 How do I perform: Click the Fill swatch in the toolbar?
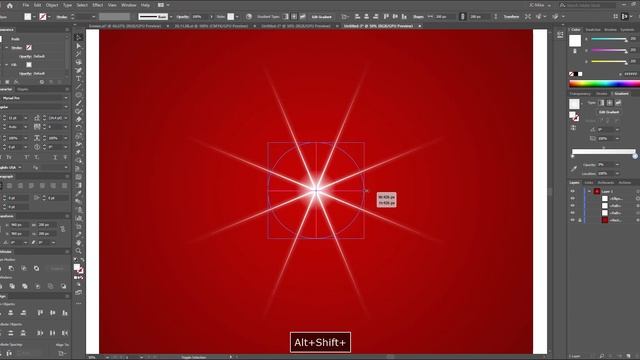77,267
